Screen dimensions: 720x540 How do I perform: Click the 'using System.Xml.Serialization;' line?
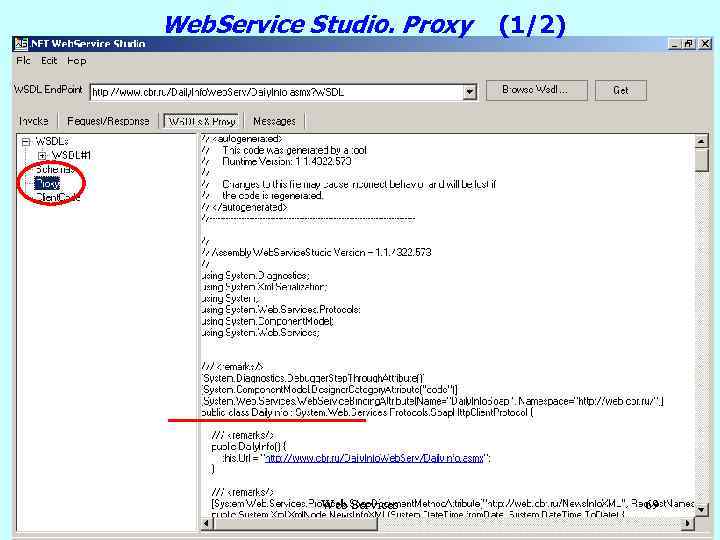[x=264, y=287]
